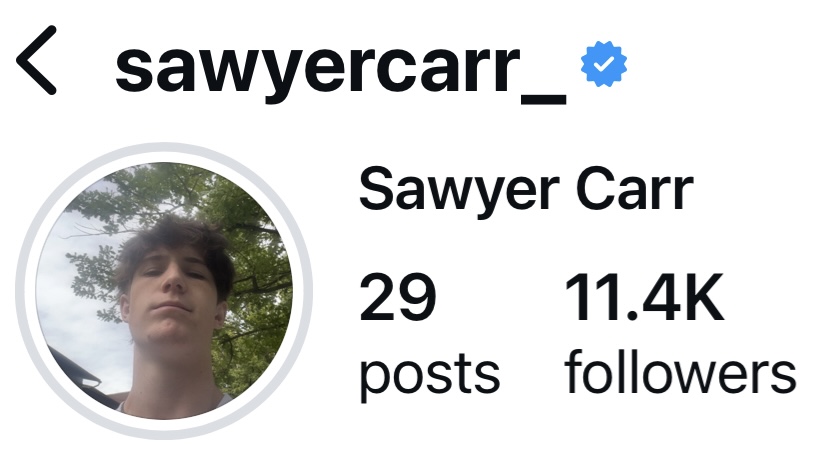
Task: Open Sawyer Carr's profile picture
Action: pyautogui.click(x=164, y=291)
